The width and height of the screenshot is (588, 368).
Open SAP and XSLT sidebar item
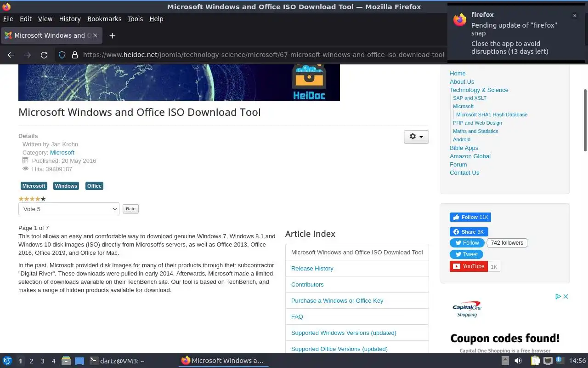click(469, 98)
